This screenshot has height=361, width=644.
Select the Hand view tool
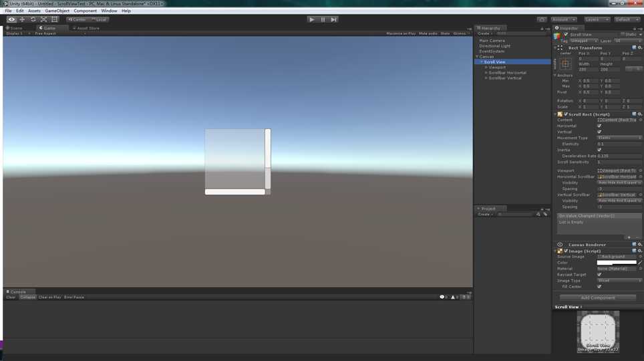[11, 19]
